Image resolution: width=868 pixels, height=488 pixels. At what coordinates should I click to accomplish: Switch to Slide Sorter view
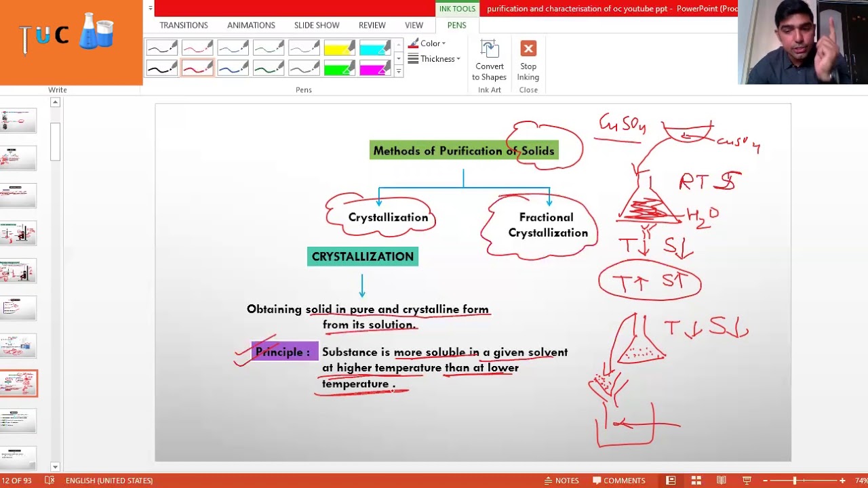pos(696,481)
